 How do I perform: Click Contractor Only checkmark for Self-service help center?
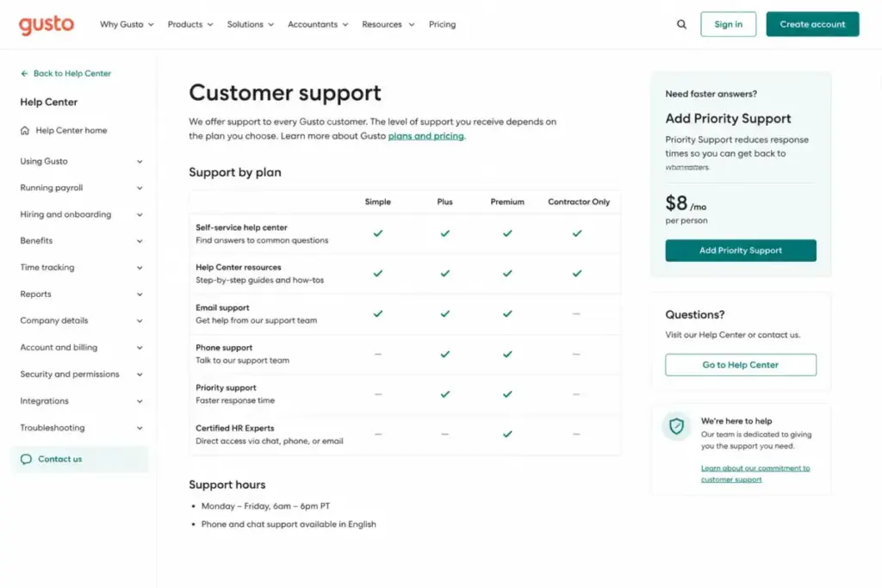pos(577,233)
